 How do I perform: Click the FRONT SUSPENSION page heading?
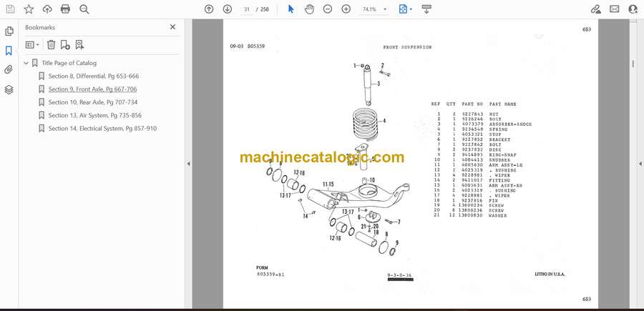click(x=407, y=47)
